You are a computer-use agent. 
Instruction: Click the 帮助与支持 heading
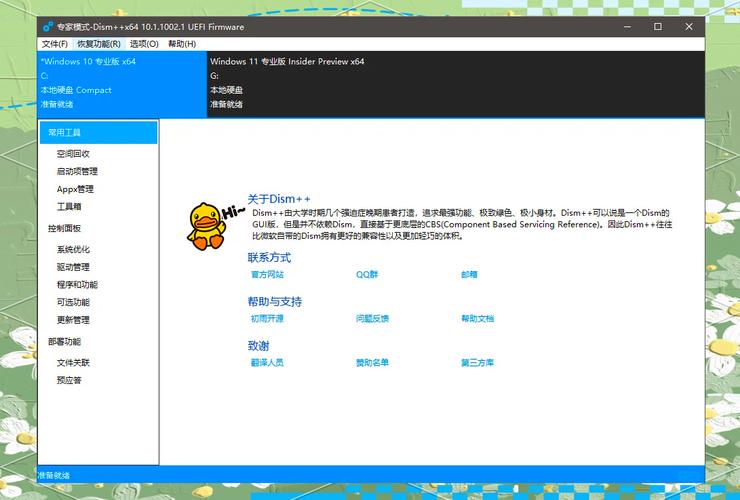[x=275, y=302]
